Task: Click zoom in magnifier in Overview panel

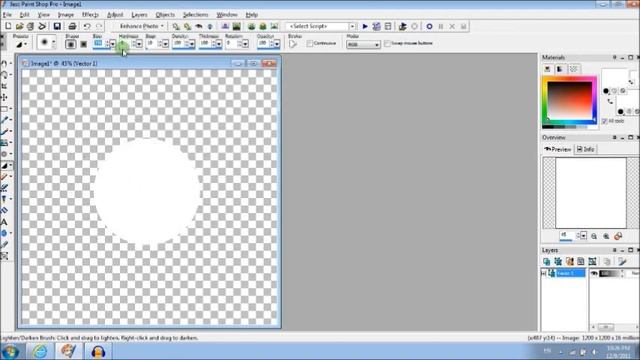Action: 606,236
